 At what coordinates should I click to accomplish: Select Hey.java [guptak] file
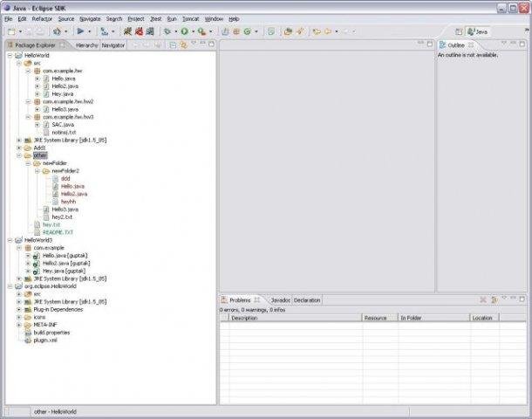(x=64, y=271)
